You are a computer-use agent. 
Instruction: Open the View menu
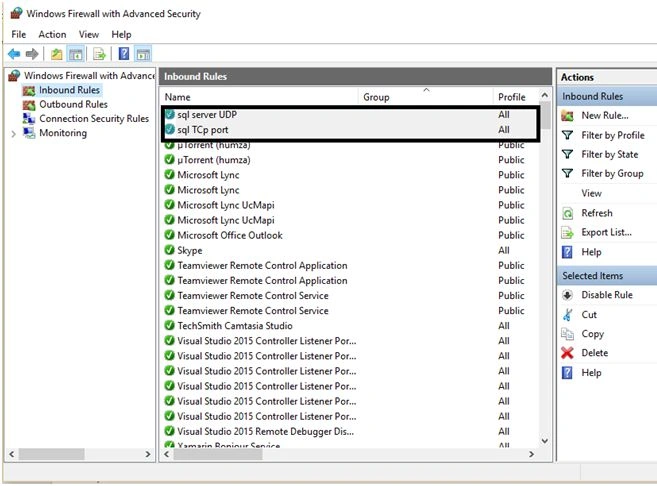(89, 34)
